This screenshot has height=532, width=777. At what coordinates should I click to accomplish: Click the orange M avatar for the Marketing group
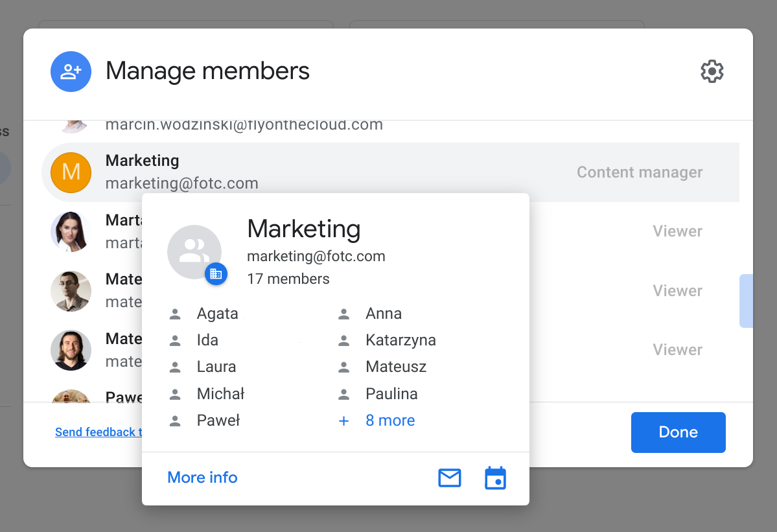[x=71, y=172]
